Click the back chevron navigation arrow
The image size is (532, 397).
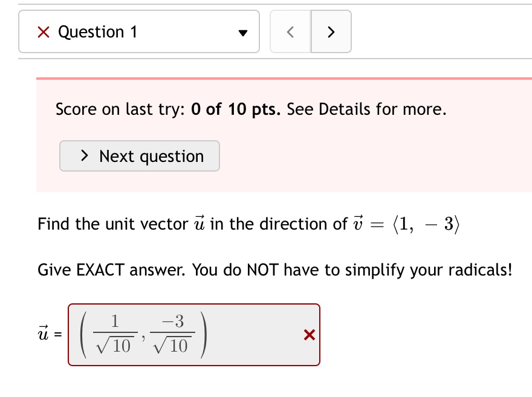pyautogui.click(x=290, y=31)
